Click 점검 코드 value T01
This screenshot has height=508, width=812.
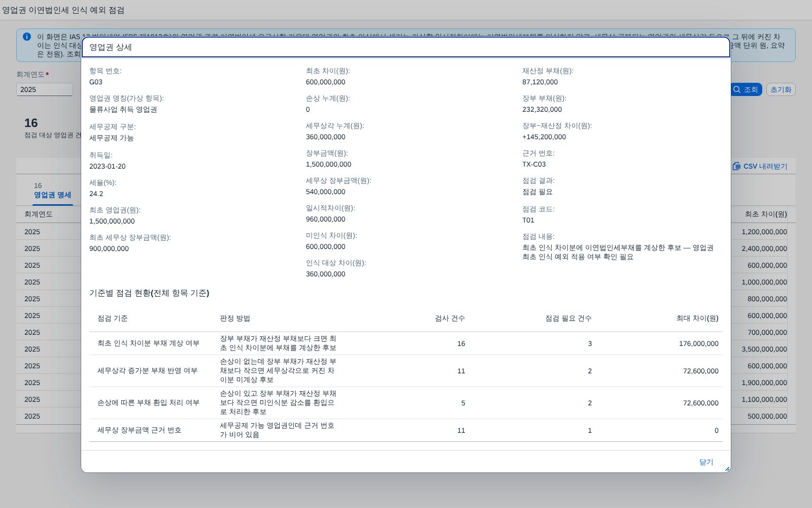pos(528,220)
